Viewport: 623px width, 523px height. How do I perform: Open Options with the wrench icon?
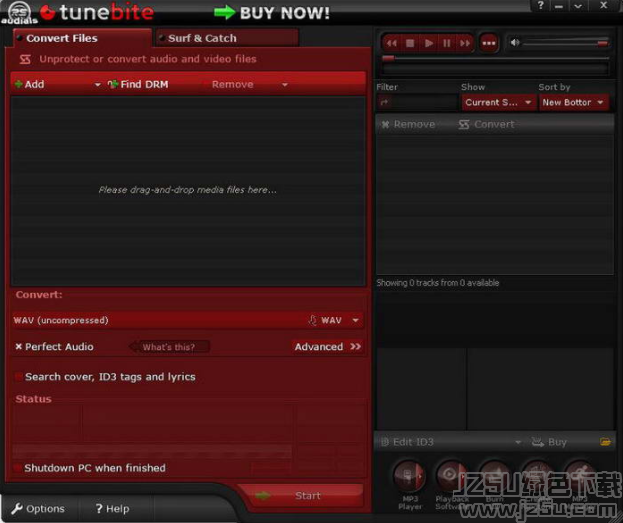(x=38, y=509)
